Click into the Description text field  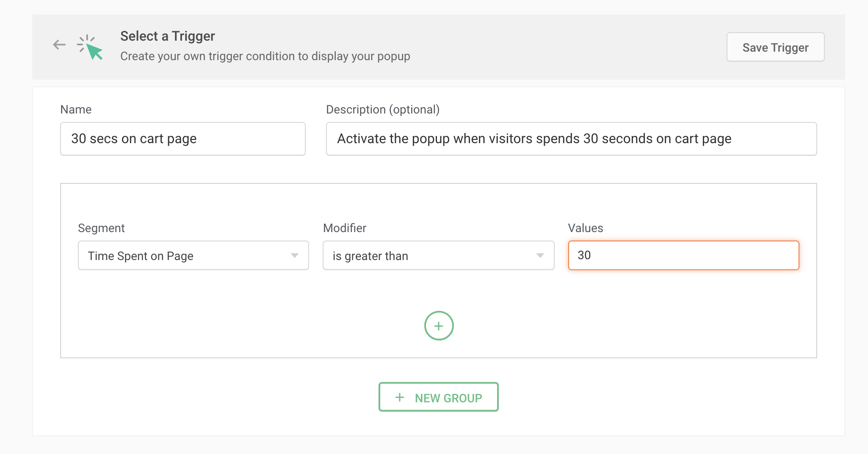(x=571, y=139)
